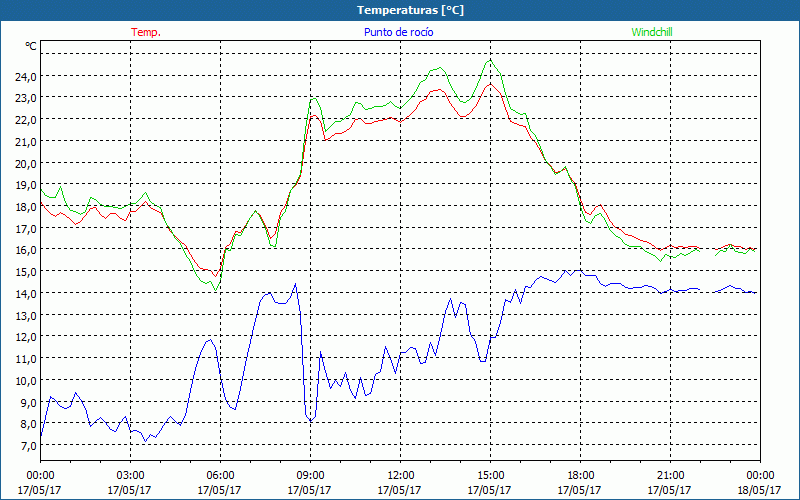The height and width of the screenshot is (500, 800).
Task: Click the 'Temperaturas [°C]' chart title
Action: (410, 10)
